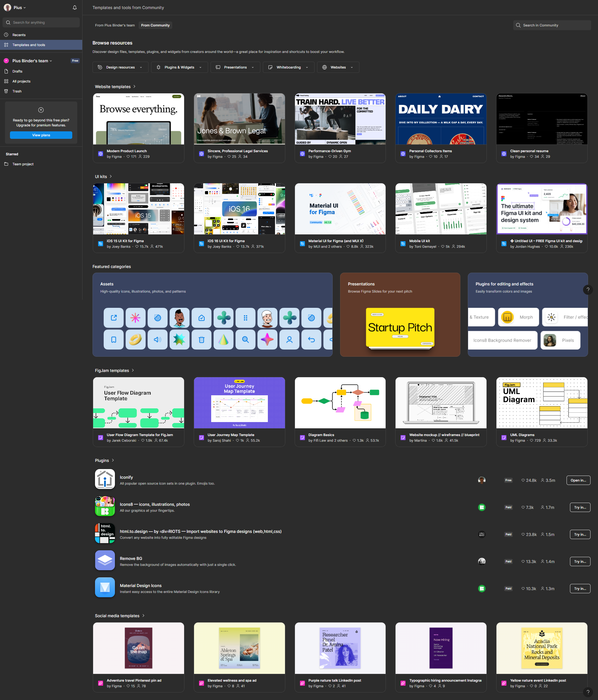Click the like heart on Iconify row
Viewport: 598px width, 700px height.
(x=523, y=480)
